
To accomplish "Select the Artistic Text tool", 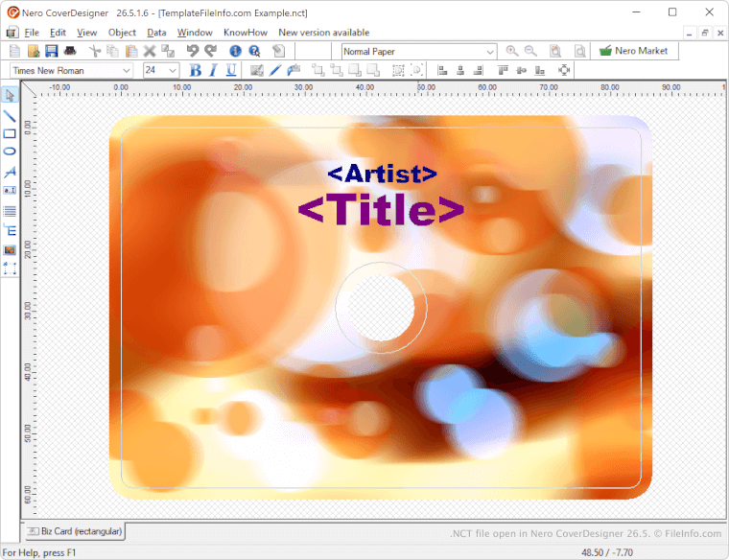I will [x=10, y=172].
